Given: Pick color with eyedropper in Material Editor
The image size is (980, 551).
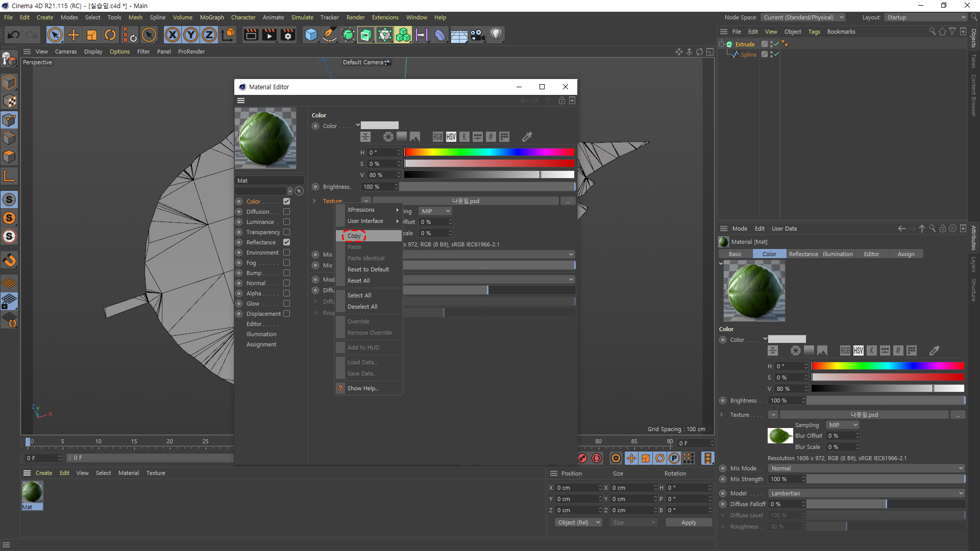Looking at the screenshot, I should (527, 137).
